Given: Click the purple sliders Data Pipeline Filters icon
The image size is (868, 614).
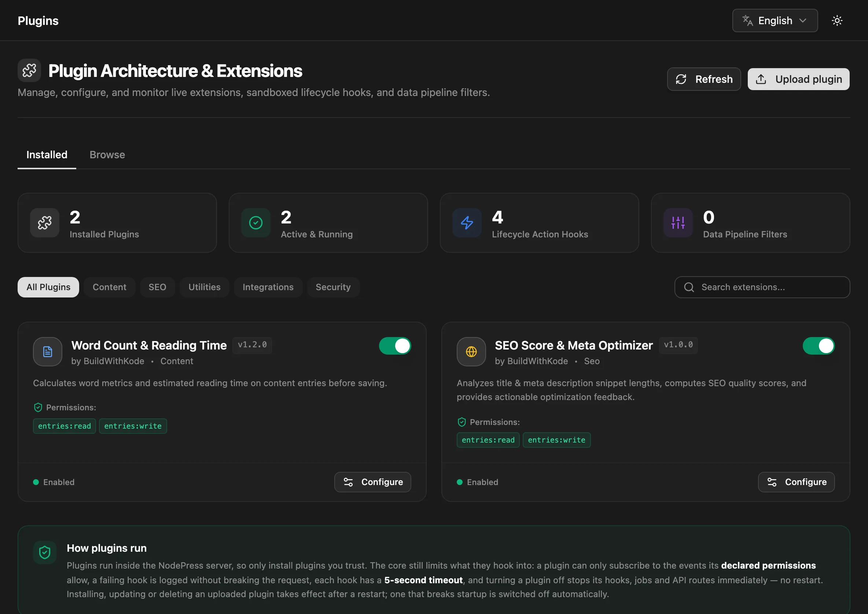Looking at the screenshot, I should [678, 223].
